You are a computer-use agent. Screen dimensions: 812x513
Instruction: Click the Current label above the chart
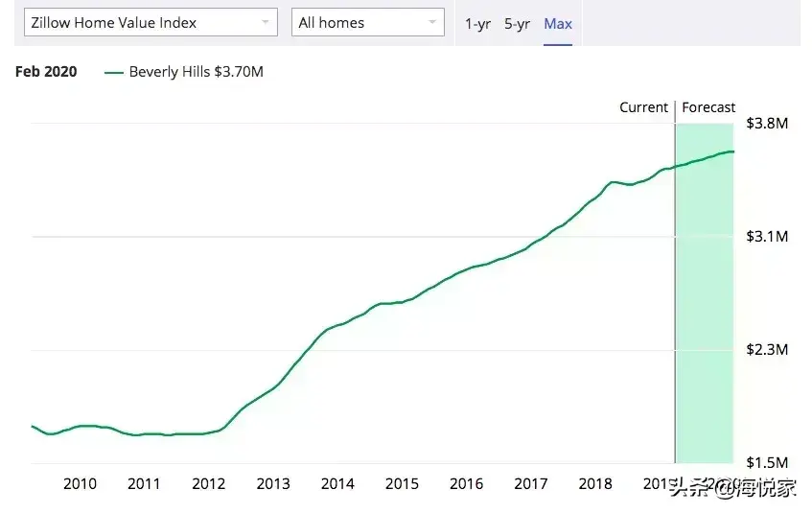pyautogui.click(x=643, y=107)
